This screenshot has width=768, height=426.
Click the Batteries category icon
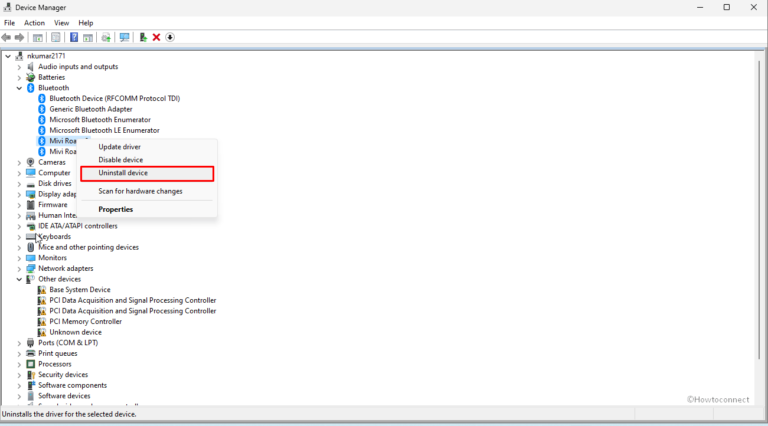tap(30, 77)
